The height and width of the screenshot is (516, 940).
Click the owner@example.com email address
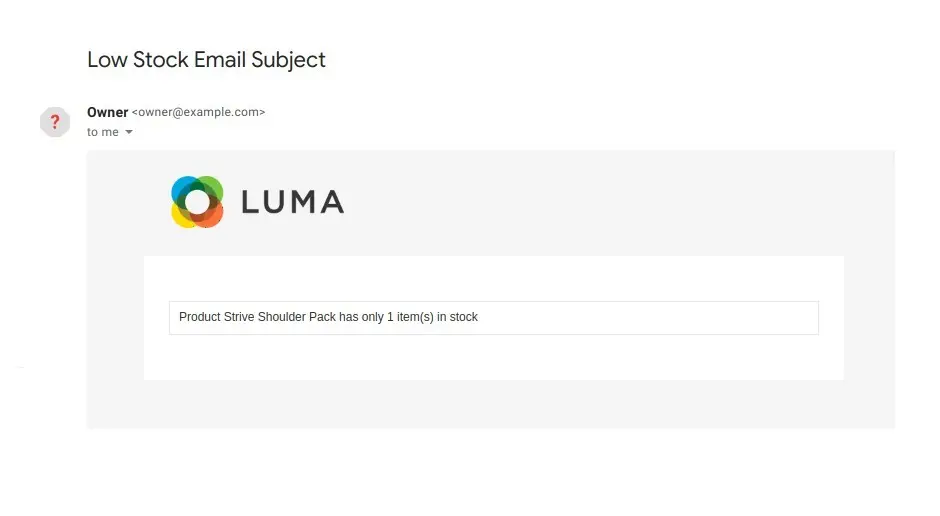click(x=198, y=112)
